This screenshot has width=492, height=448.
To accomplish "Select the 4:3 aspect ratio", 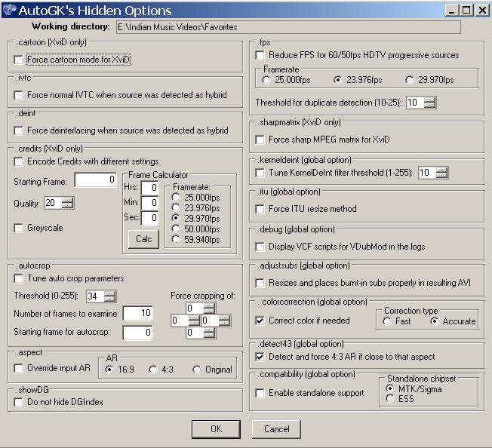I will tap(153, 370).
